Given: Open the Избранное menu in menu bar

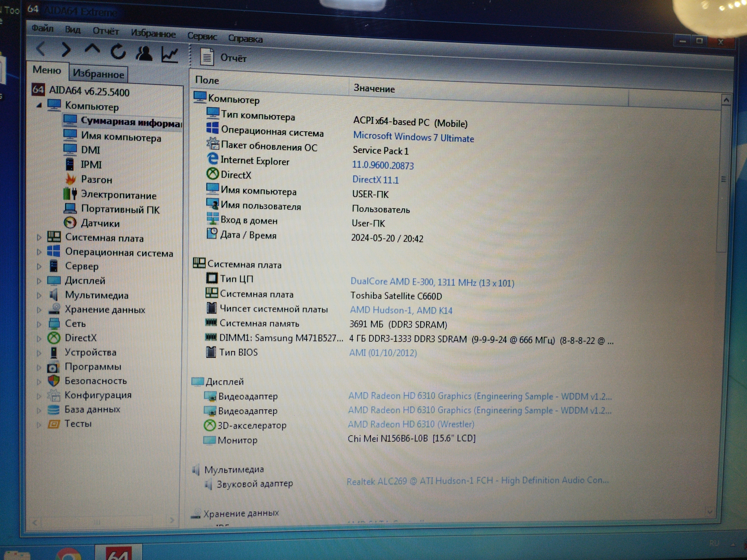Looking at the screenshot, I should (x=153, y=33).
